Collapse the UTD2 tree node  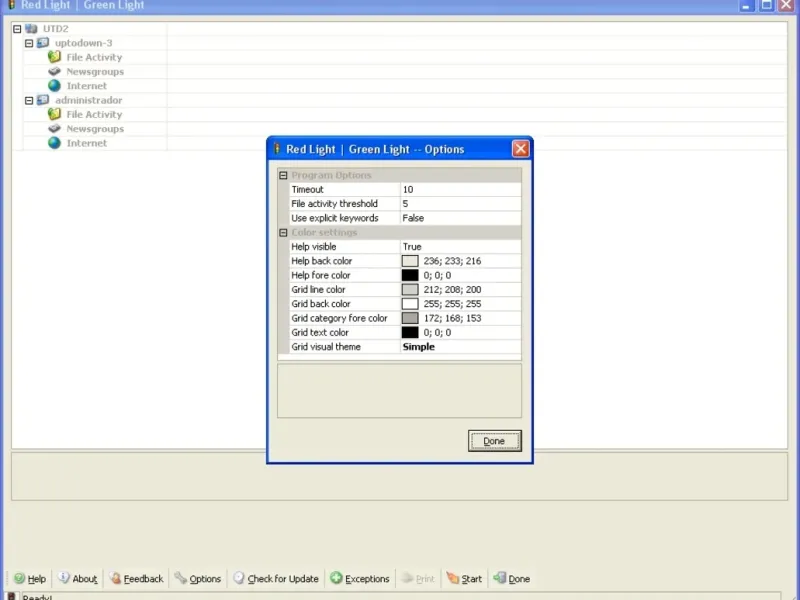pos(17,29)
